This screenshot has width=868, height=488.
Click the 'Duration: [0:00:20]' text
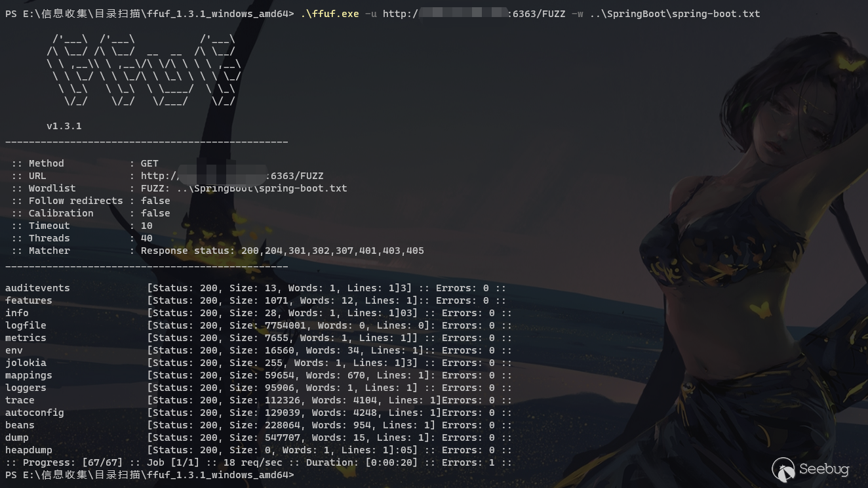pos(362,462)
